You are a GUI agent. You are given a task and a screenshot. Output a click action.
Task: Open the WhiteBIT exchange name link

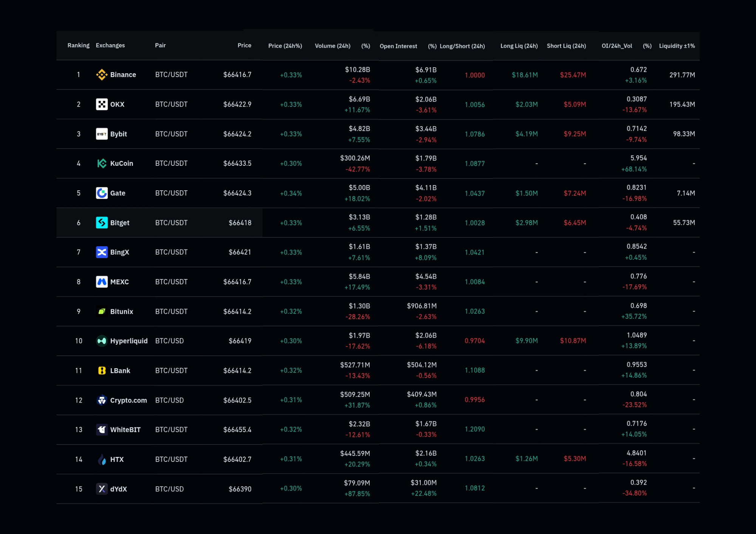[125, 430]
